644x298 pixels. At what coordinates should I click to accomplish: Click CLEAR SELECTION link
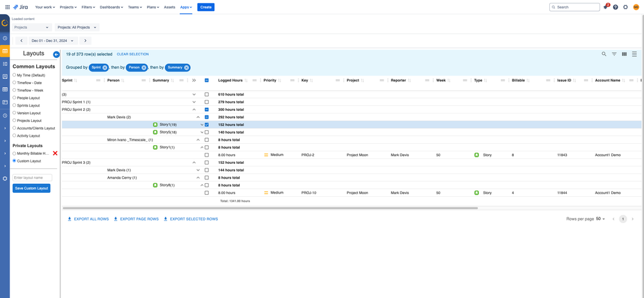tap(133, 54)
